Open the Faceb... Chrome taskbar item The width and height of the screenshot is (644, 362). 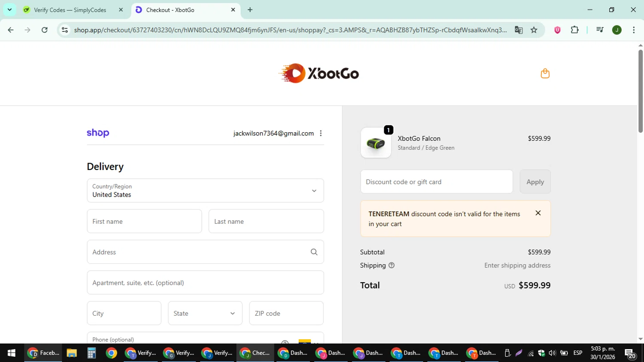coord(43,353)
